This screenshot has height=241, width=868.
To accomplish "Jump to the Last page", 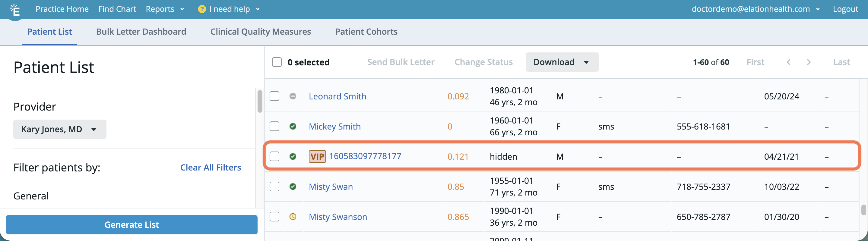I will click(x=841, y=62).
